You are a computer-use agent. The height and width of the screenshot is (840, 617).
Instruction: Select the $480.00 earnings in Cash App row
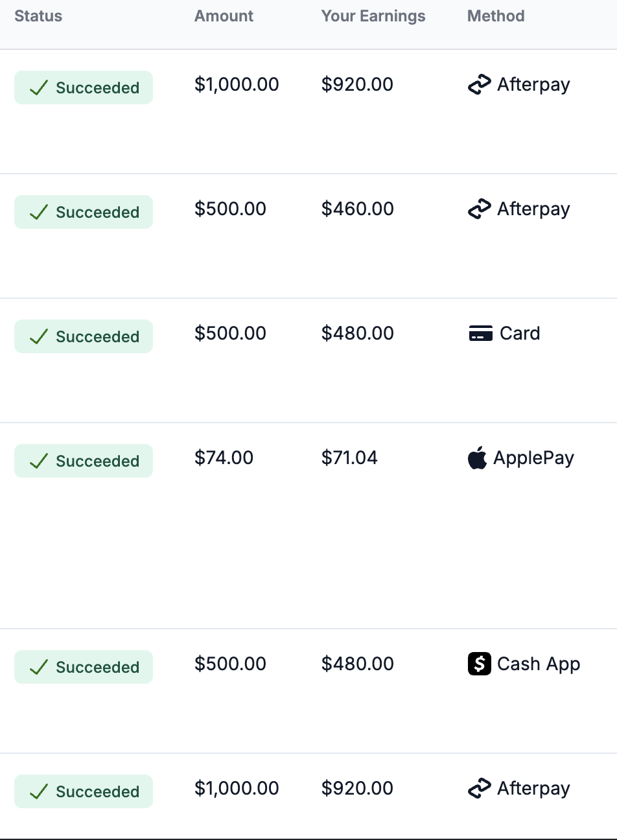point(357,664)
